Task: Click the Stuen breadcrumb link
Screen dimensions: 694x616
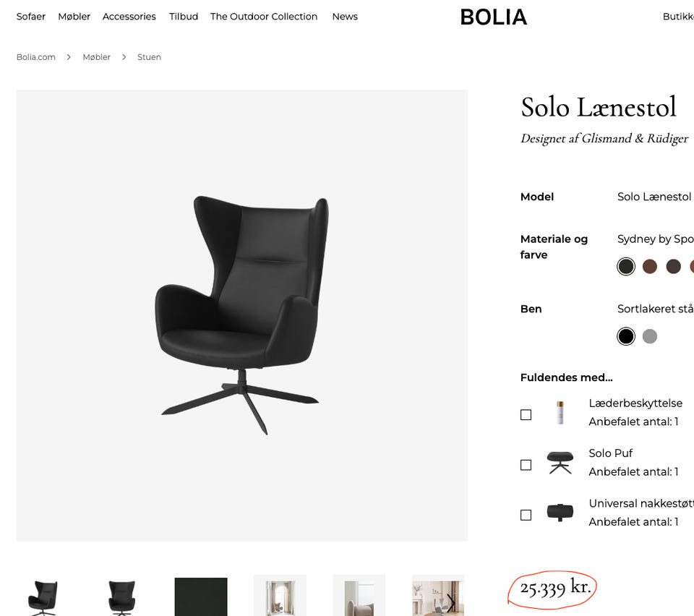Action: point(149,56)
